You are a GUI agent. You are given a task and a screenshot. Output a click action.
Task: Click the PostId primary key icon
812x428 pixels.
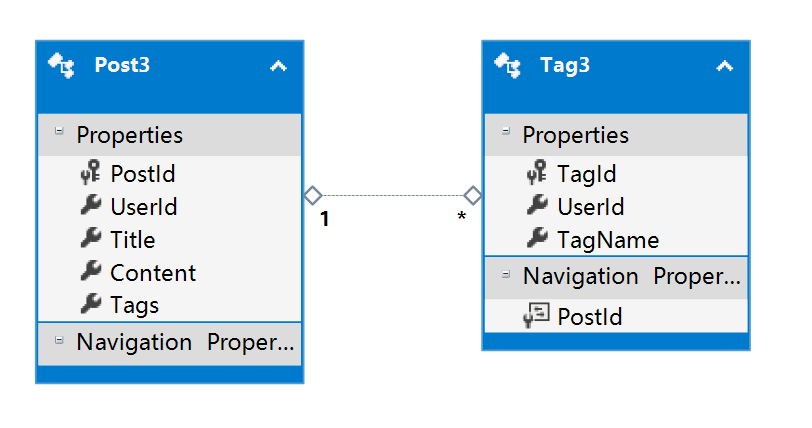click(90, 174)
